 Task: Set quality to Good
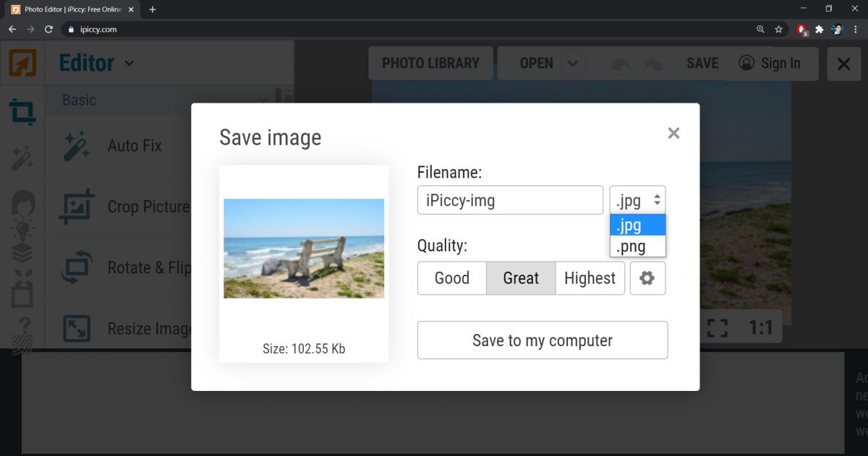point(451,278)
